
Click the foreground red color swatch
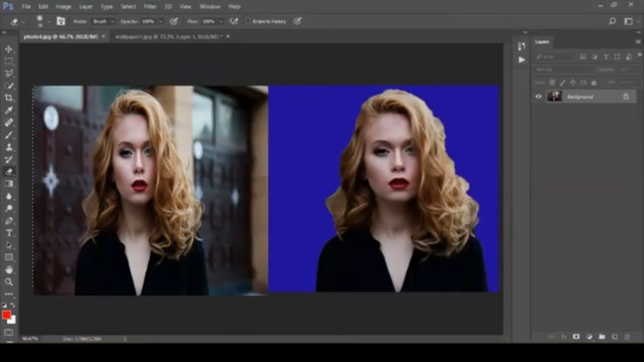pos(7,315)
